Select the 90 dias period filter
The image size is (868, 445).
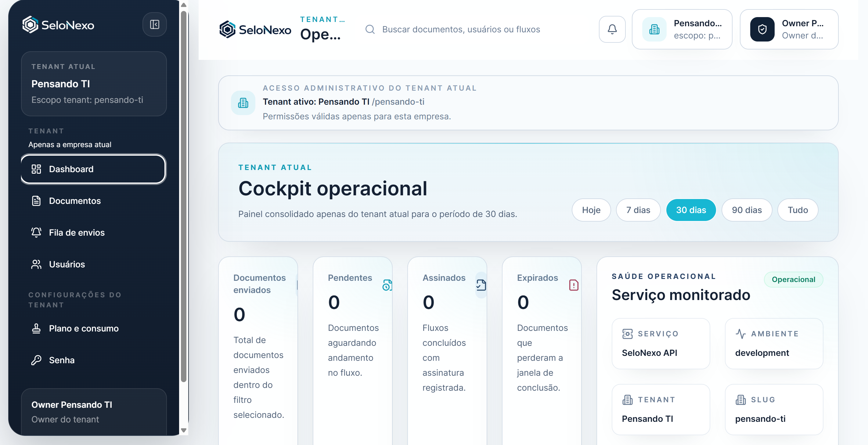tap(747, 210)
